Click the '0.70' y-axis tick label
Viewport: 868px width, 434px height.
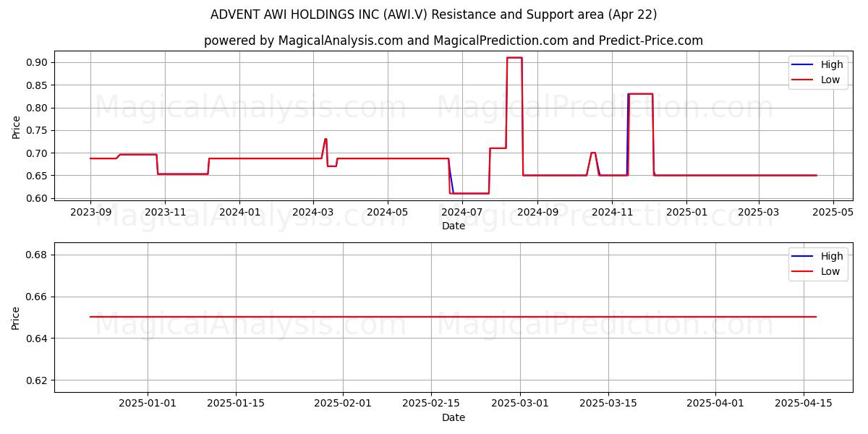pyautogui.click(x=38, y=153)
